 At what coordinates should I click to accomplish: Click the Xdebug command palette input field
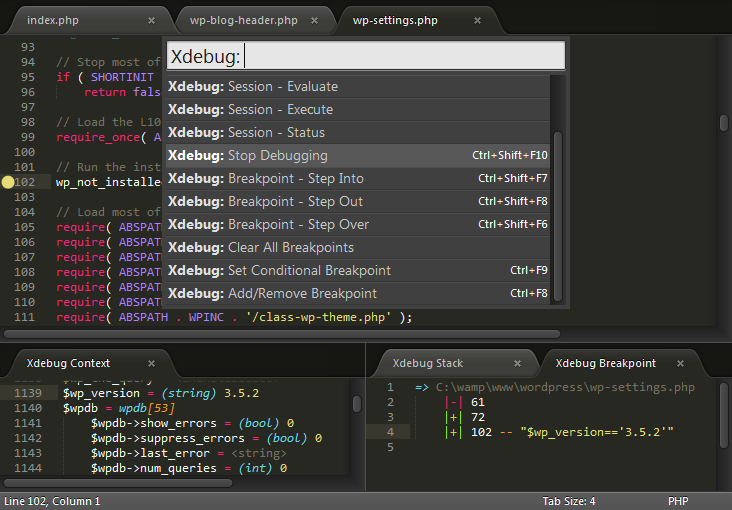tap(366, 56)
